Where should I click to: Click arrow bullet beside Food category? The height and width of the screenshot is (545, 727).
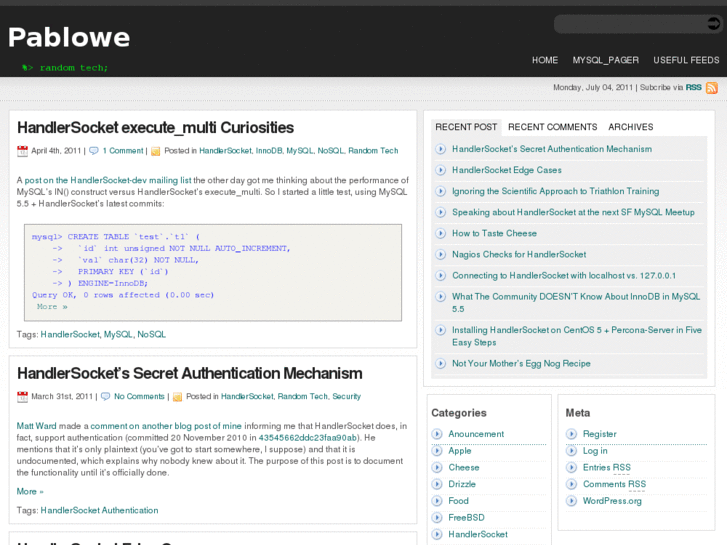click(437, 501)
